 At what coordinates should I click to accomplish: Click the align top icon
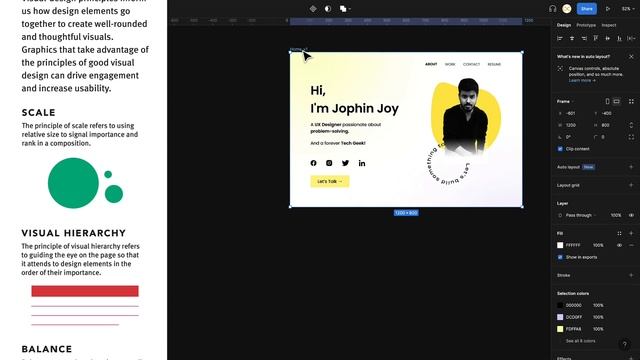point(596,38)
